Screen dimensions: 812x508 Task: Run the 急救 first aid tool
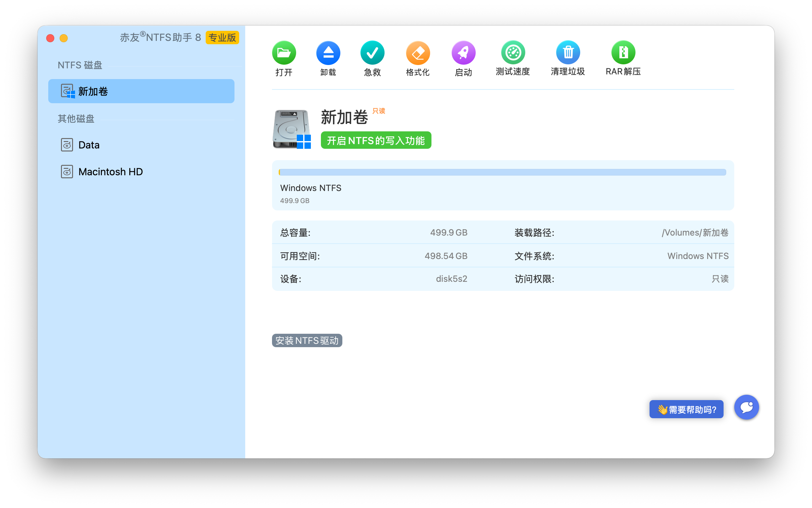[x=372, y=53]
